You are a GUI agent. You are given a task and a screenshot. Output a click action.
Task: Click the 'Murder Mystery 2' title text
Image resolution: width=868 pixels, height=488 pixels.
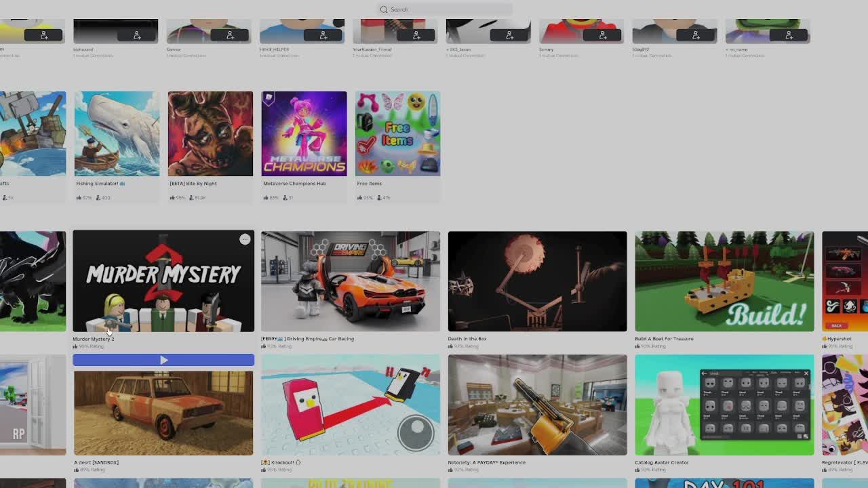pos(94,339)
